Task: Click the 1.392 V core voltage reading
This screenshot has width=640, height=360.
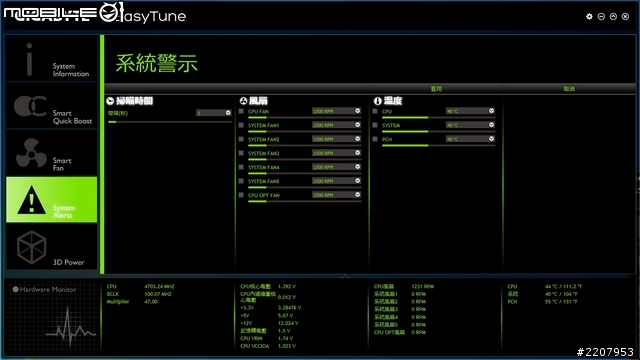Action: [x=287, y=287]
